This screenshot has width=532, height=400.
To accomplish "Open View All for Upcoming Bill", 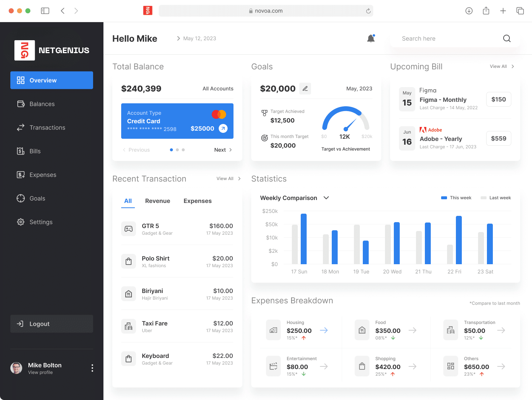I will 502,66.
